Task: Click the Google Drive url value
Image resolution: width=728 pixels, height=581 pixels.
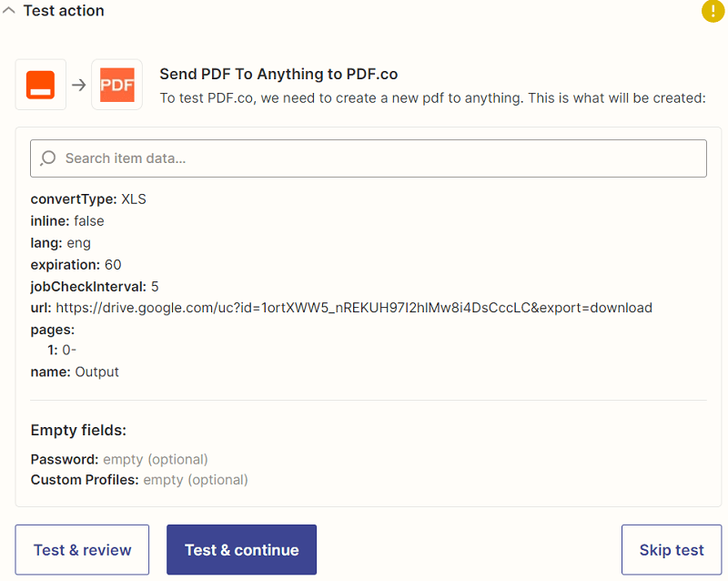Action: click(x=354, y=308)
